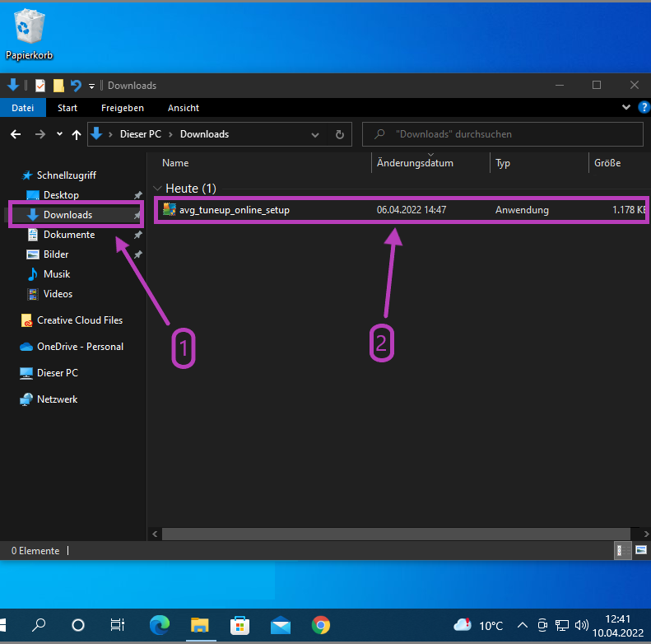
Task: Click Downloads in the address bar path
Action: click(x=204, y=134)
